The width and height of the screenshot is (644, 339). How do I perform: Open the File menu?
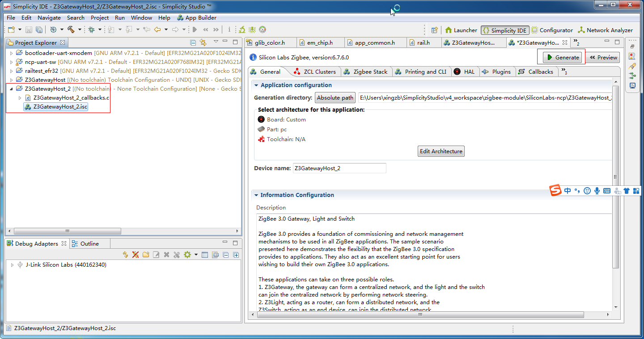[11, 18]
